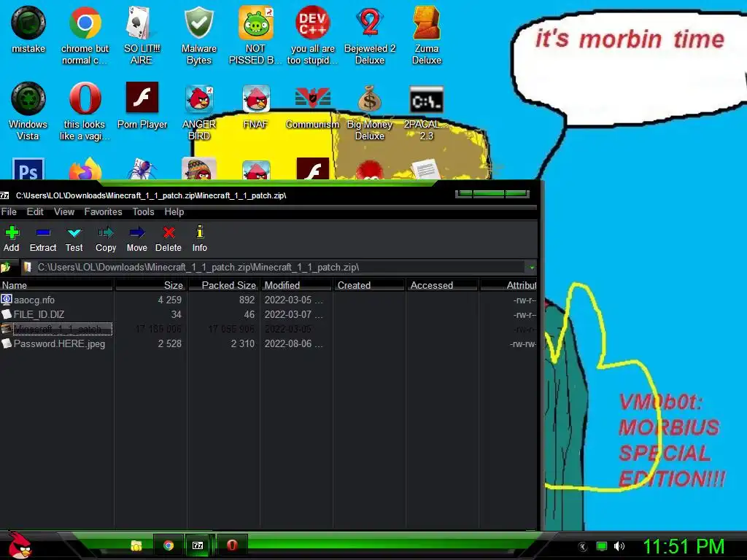Sort by Accessed column header
The image size is (747, 560).
tap(442, 285)
